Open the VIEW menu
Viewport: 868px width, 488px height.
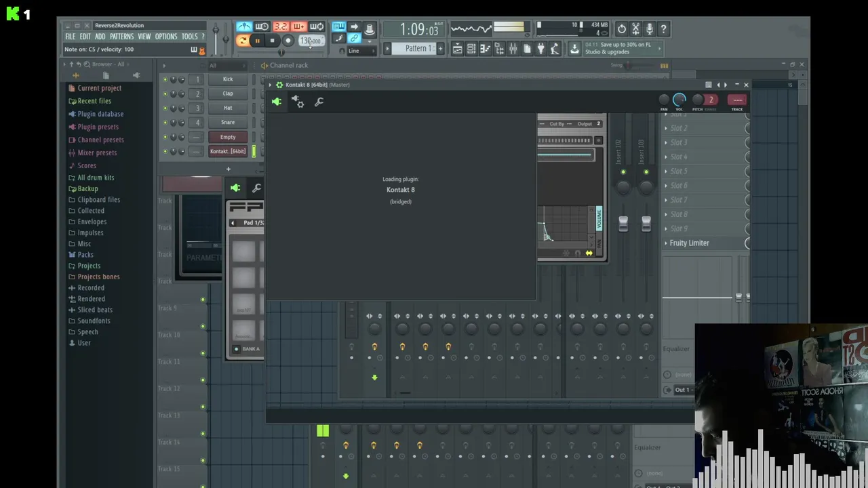click(x=144, y=37)
